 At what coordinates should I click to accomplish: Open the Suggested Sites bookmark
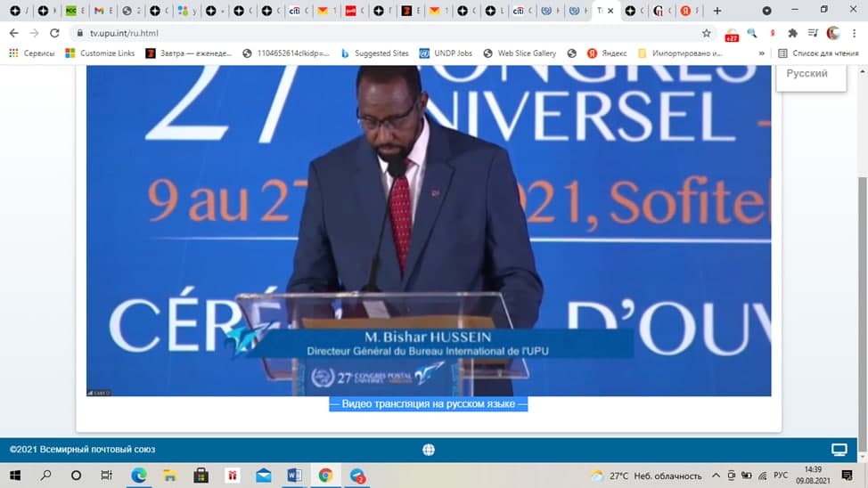(x=375, y=53)
